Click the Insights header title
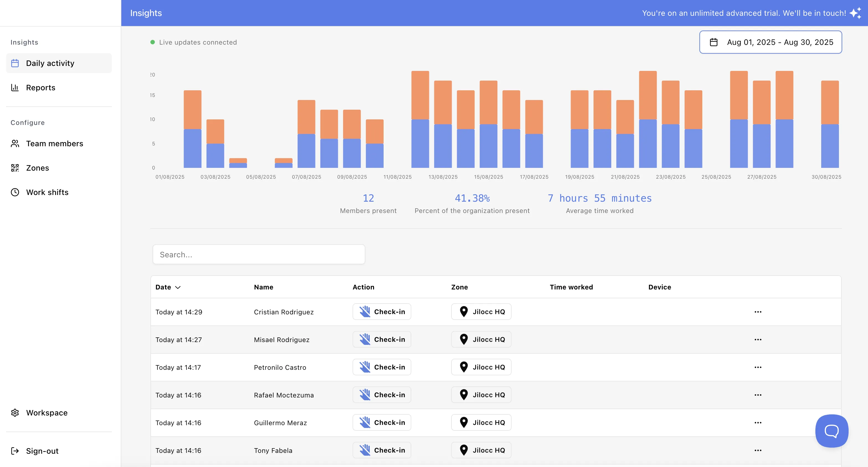Viewport: 868px width, 467px height. tap(146, 13)
